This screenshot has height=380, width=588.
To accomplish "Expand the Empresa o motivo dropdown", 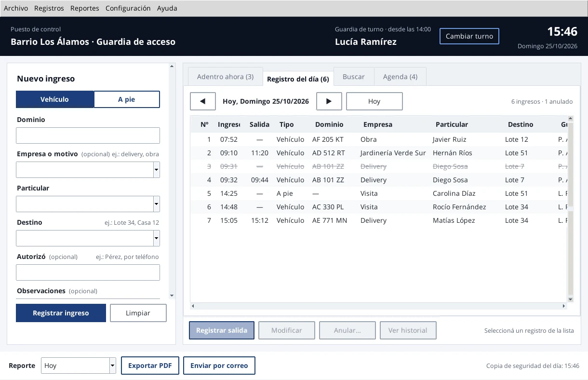I will coord(156,170).
